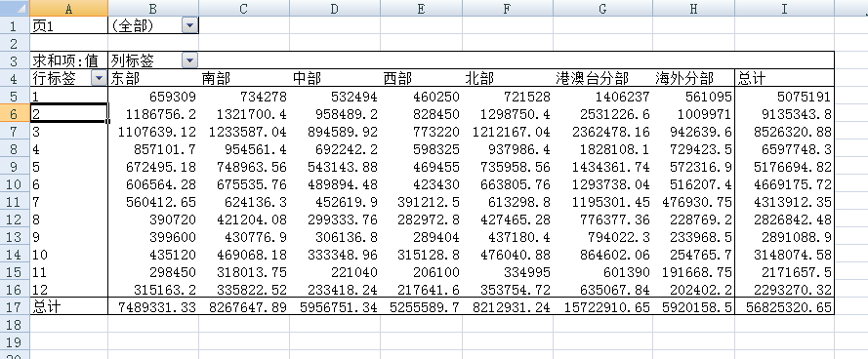Click cell with value 228769.2
Viewport: 868px width, 359px height.
[693, 220]
